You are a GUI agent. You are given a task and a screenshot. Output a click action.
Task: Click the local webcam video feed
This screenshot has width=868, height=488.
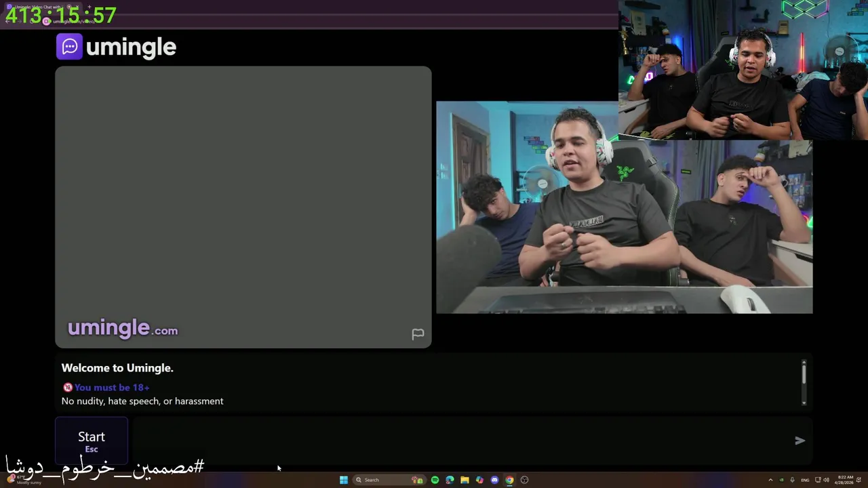[x=624, y=207]
